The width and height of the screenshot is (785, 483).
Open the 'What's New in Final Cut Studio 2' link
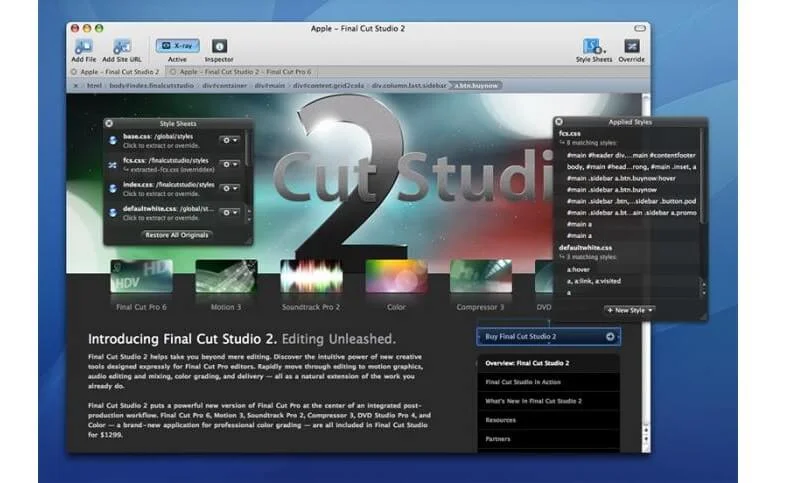click(548, 401)
